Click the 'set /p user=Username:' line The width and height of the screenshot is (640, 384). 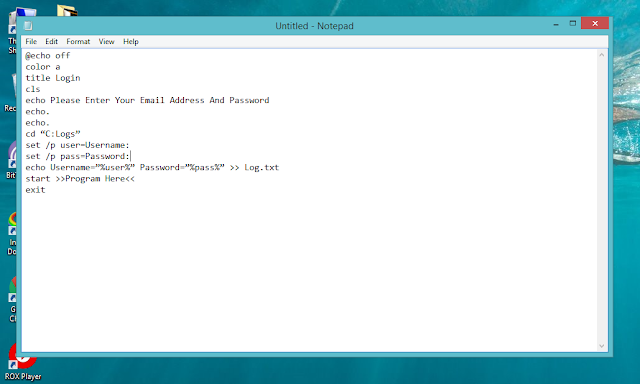point(78,145)
